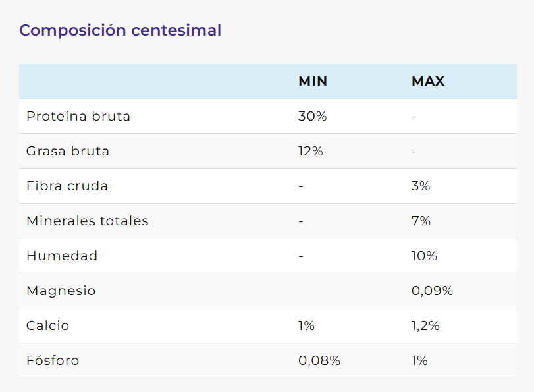
Task: Select the "Magnesio" row label
Action: click(x=61, y=291)
